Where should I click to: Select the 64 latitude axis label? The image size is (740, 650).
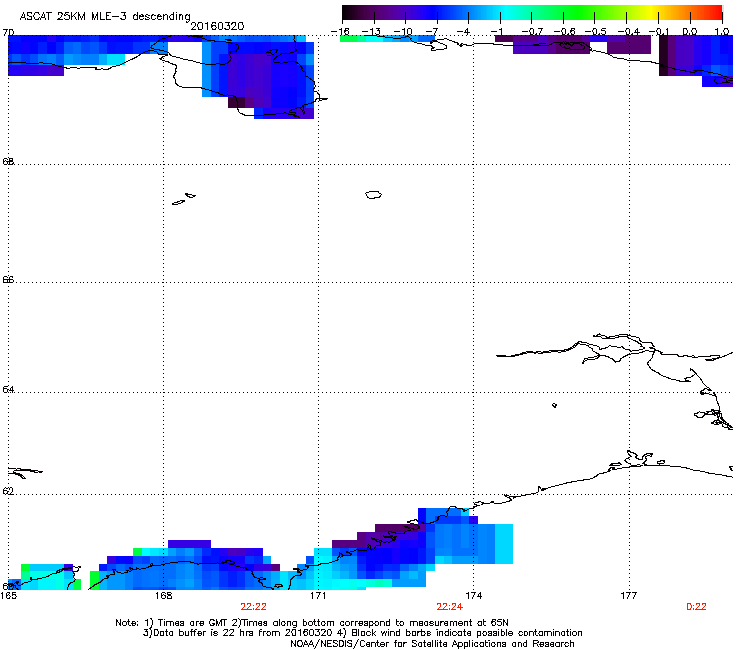(8, 389)
